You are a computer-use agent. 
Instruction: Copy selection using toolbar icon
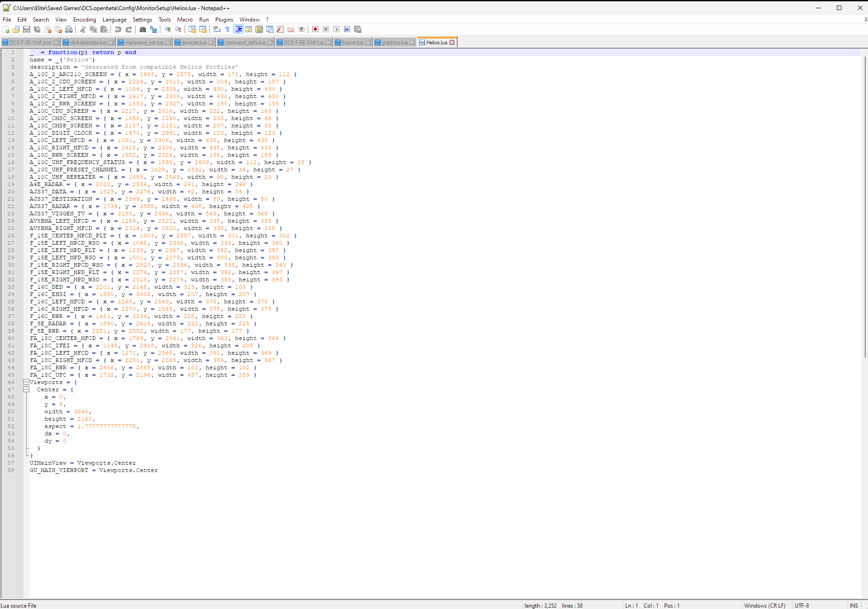[x=93, y=29]
